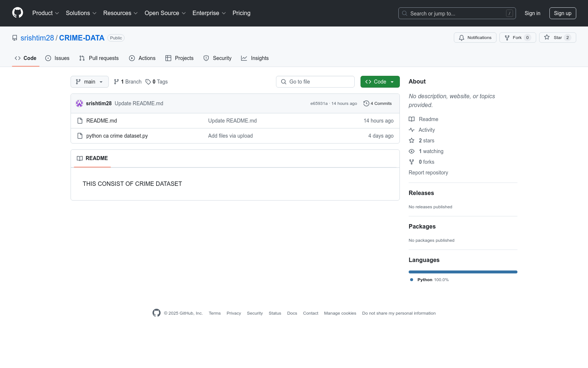Open the Python 100.0% language link

(429, 280)
